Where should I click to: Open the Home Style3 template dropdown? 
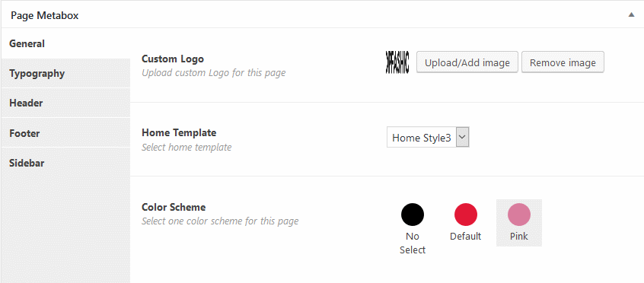(428, 138)
